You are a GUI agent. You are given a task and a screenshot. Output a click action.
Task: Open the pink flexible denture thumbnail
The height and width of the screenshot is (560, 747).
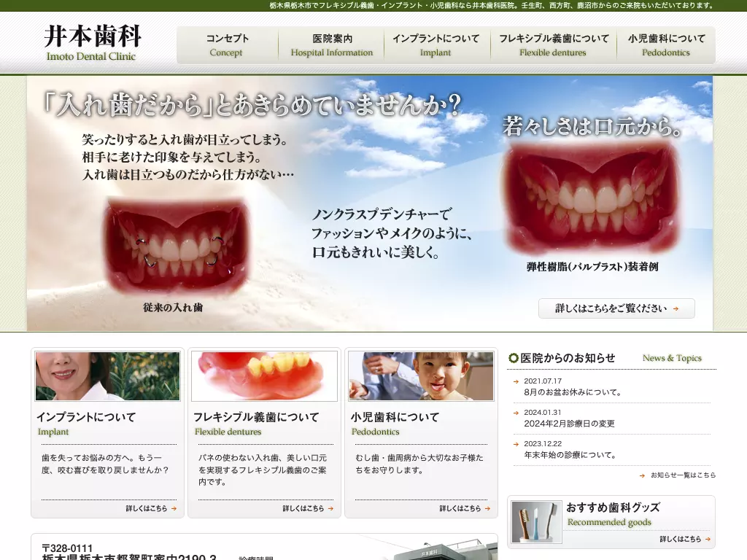pyautogui.click(x=264, y=376)
